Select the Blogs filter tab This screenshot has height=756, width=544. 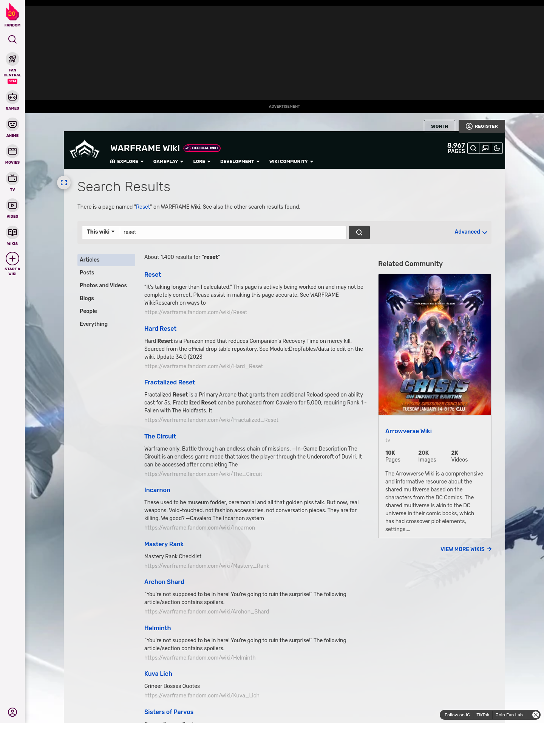point(106,298)
